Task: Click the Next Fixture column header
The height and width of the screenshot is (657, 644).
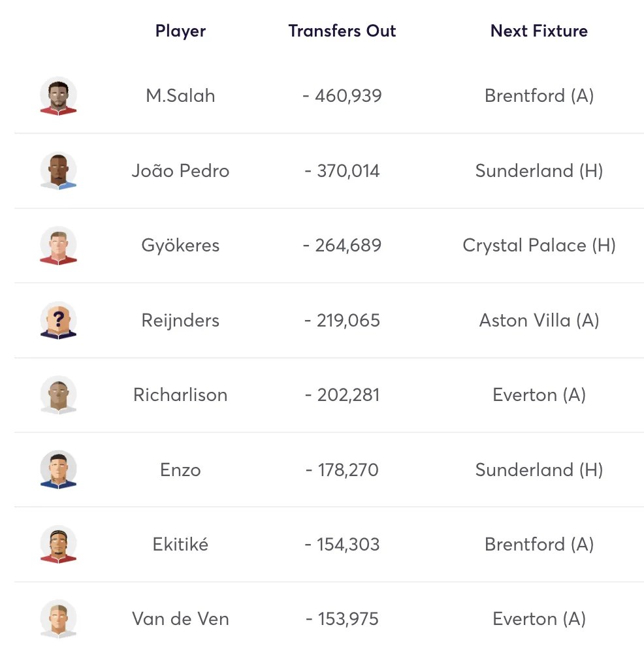Action: pos(539,31)
